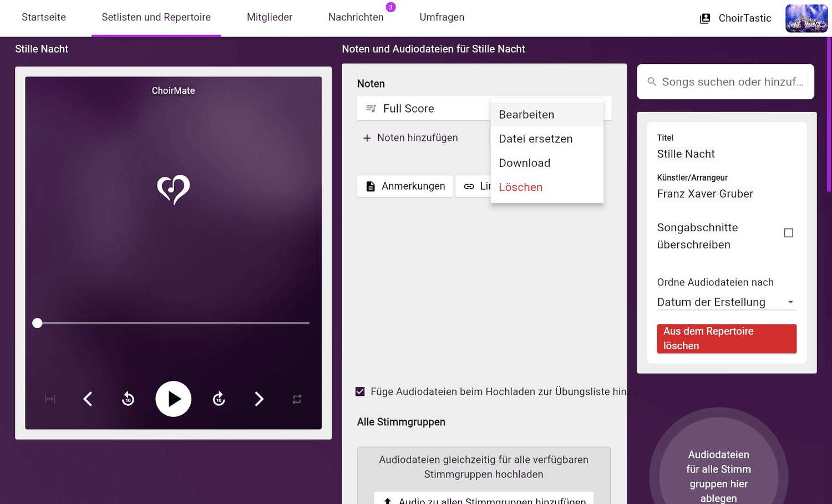Click the link chain icon
Viewport: 832px width, 504px height.
coord(469,186)
